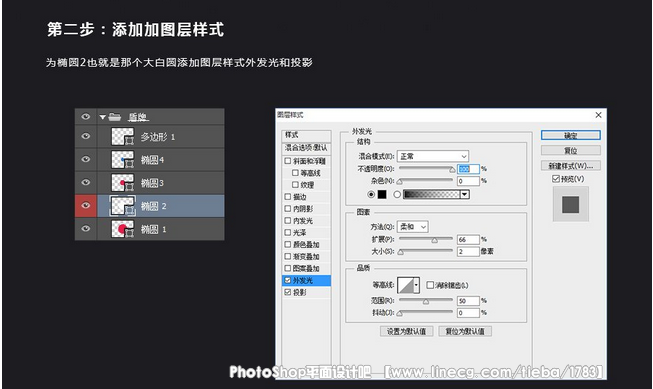The width and height of the screenshot is (653, 389).
Task: Click the 抖动 slider handle
Action: (400, 314)
